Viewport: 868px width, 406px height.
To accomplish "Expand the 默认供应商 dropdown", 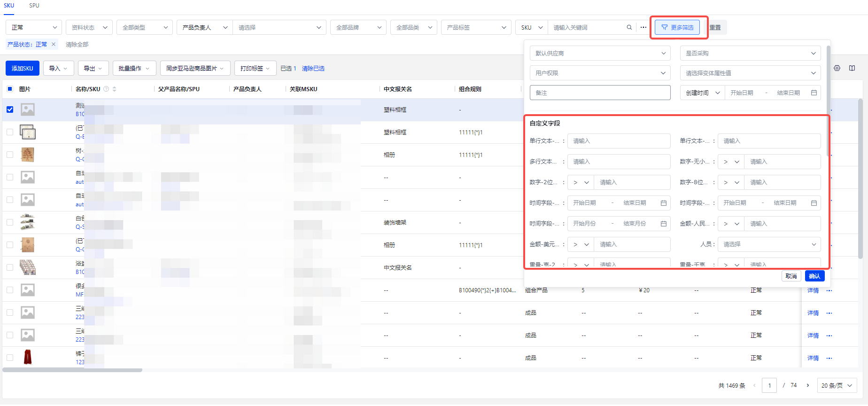I will click(600, 53).
